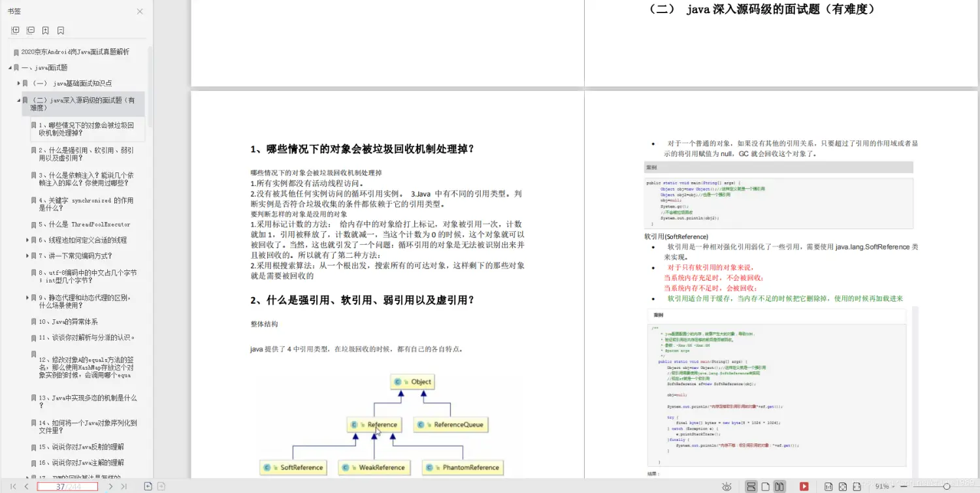
Task: Open bookmark 10、Java的异常体系
Action: point(68,321)
